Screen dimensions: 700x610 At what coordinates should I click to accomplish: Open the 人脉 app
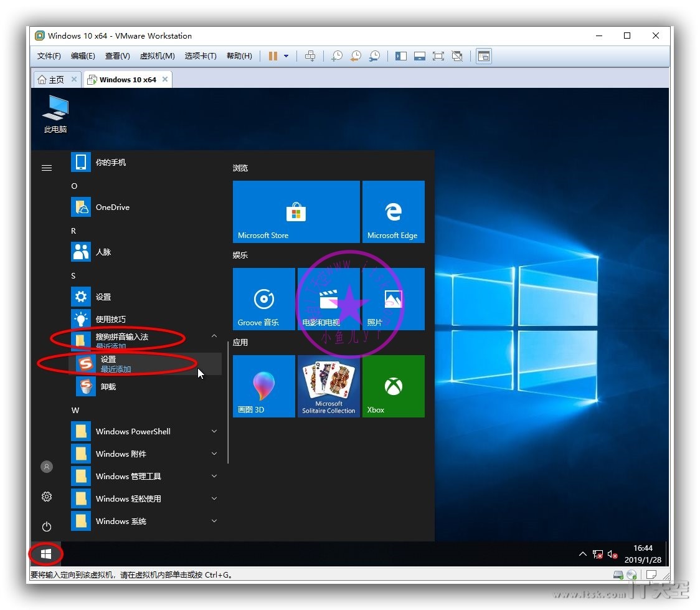tap(146, 252)
